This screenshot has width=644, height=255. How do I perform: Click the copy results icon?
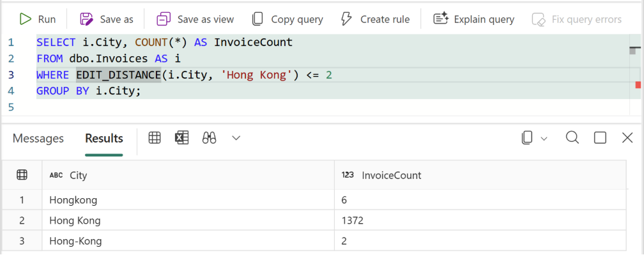(527, 138)
